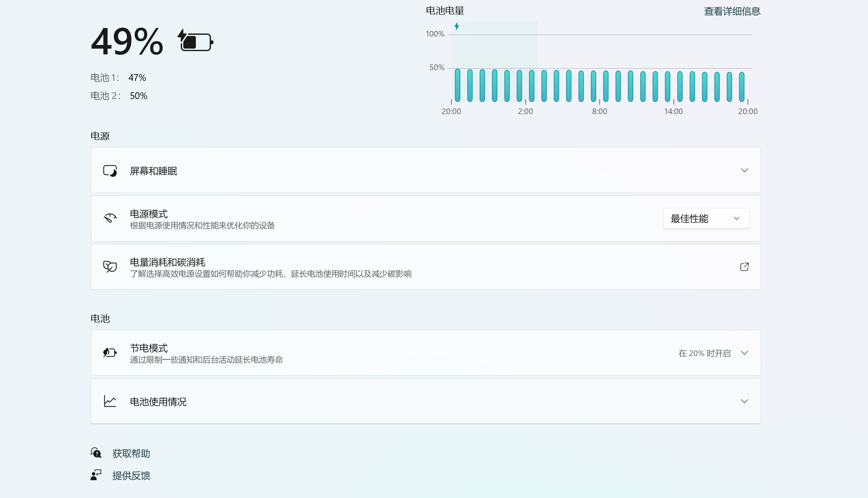Click the power mode gauge icon
Viewport: 868px width, 498px height.
[110, 218]
